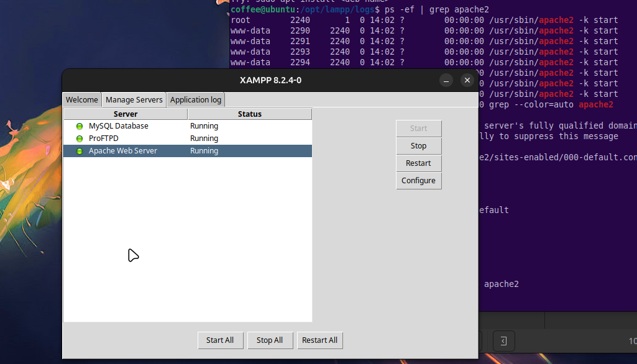Click the greyed-out Start button
The image size is (637, 364).
tap(418, 129)
